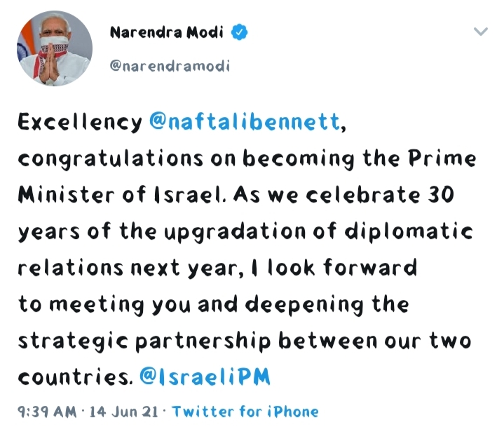Click the word congratulations in the tweet
504x429 pixels.
click(x=111, y=159)
